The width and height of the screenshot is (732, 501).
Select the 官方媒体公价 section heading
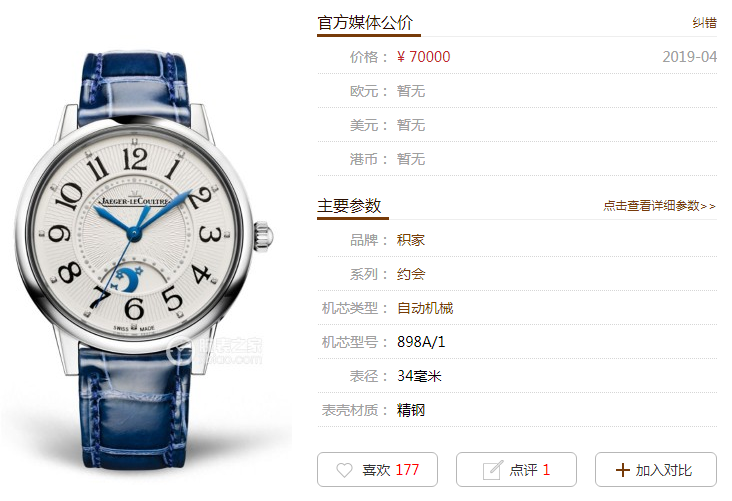[x=365, y=22]
